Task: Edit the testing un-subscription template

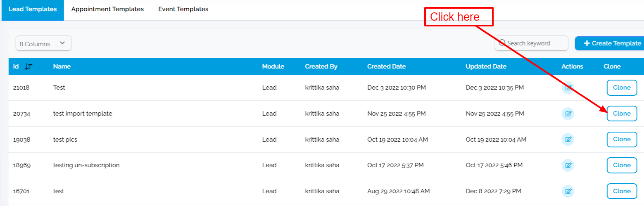Action: 568,166
